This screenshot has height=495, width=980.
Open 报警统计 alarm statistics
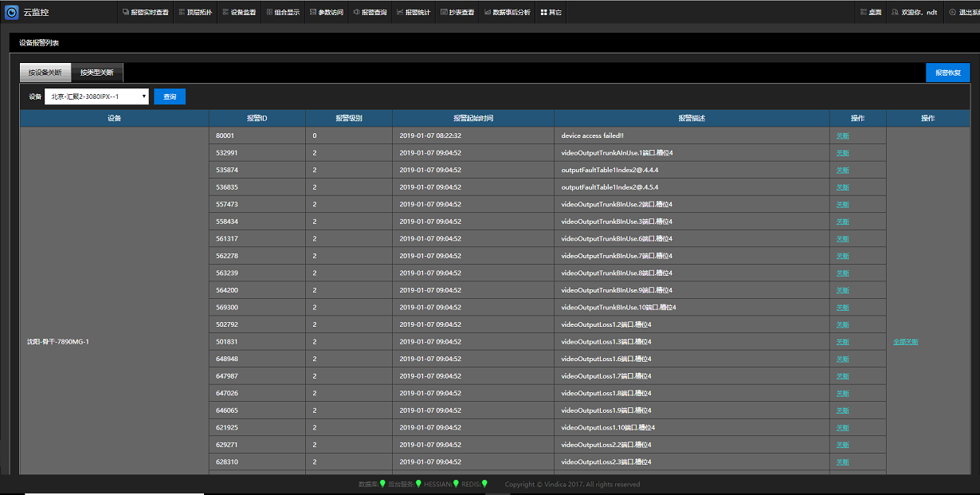click(x=413, y=12)
